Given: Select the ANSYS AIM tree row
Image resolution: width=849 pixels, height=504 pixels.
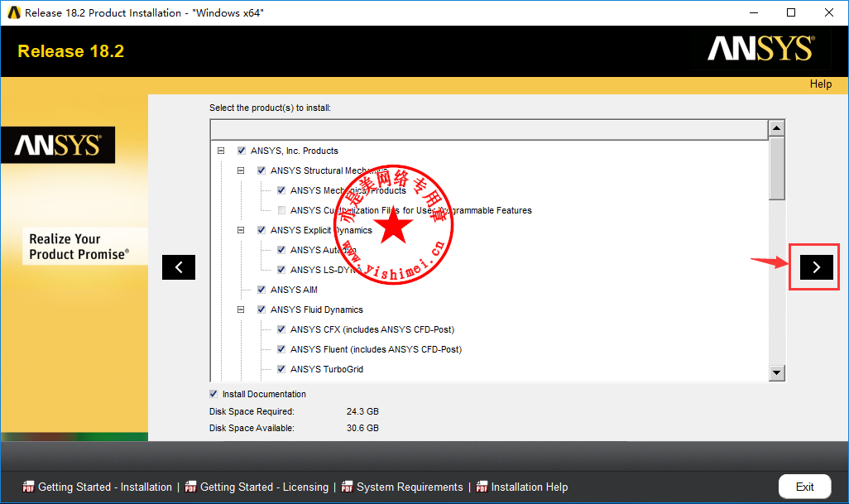Looking at the screenshot, I should [294, 290].
